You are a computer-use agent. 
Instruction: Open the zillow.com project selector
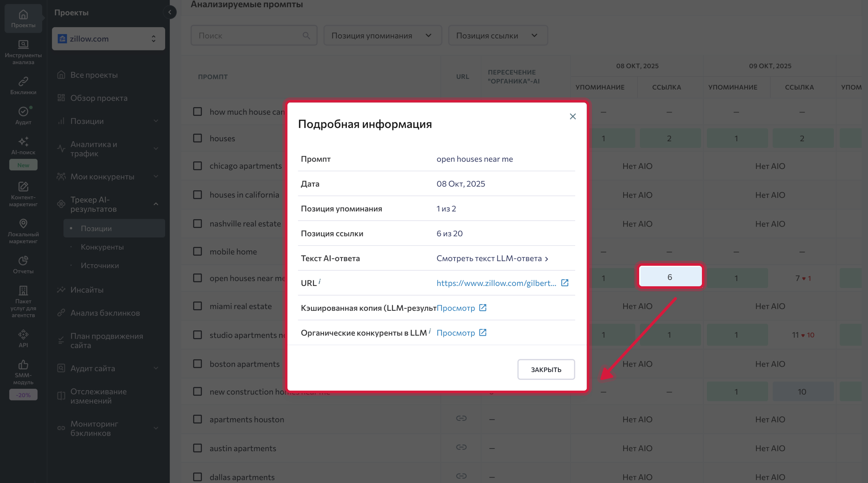[108, 39]
